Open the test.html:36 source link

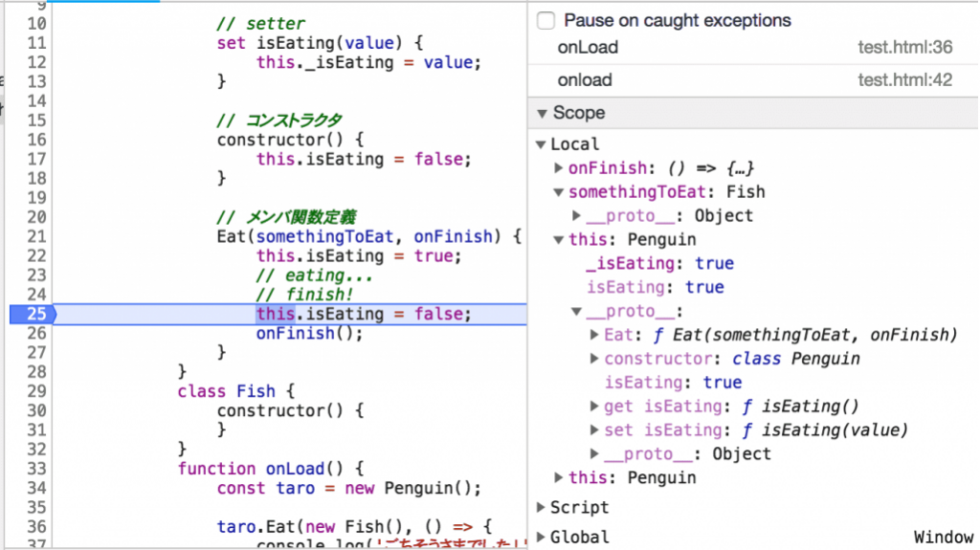pos(904,47)
